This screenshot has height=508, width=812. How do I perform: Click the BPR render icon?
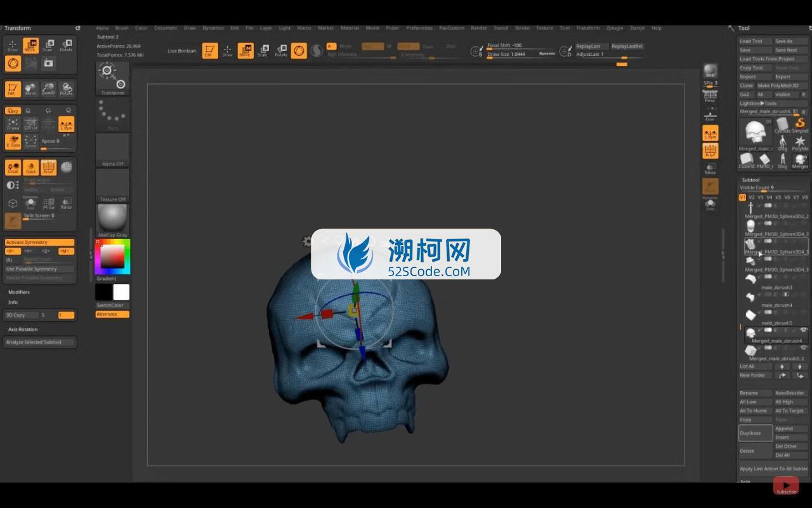point(710,70)
